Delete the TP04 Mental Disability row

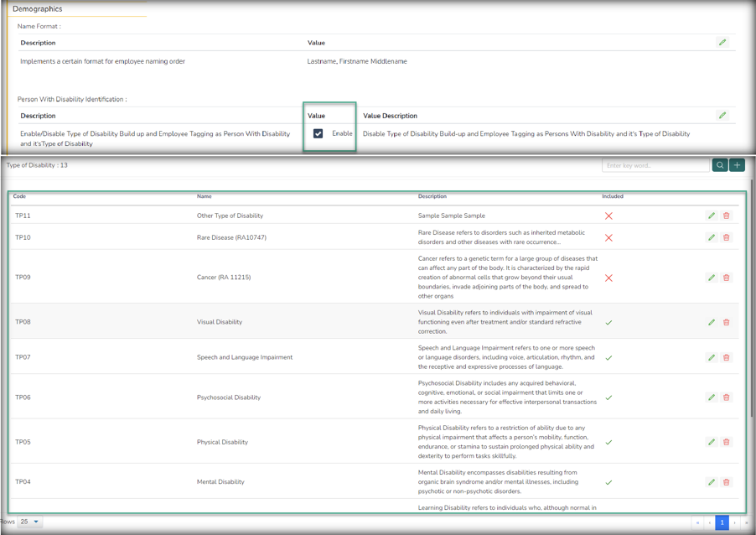coord(726,482)
